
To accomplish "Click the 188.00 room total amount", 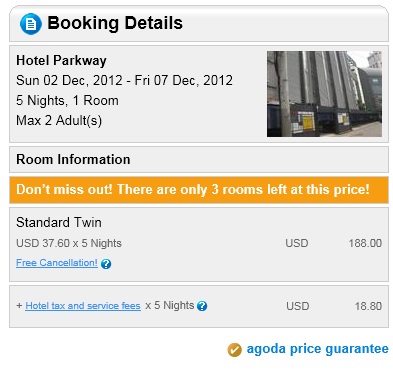I will pyautogui.click(x=365, y=243).
